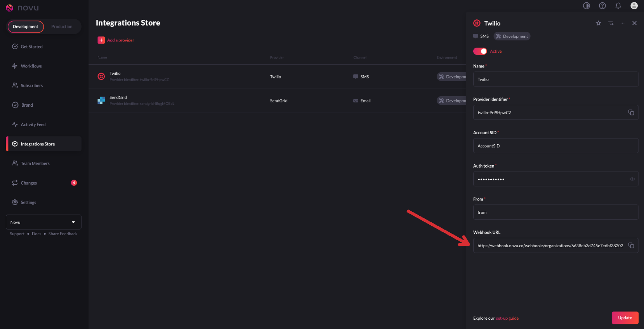
Task: Click the Name column header
Action: (102, 57)
